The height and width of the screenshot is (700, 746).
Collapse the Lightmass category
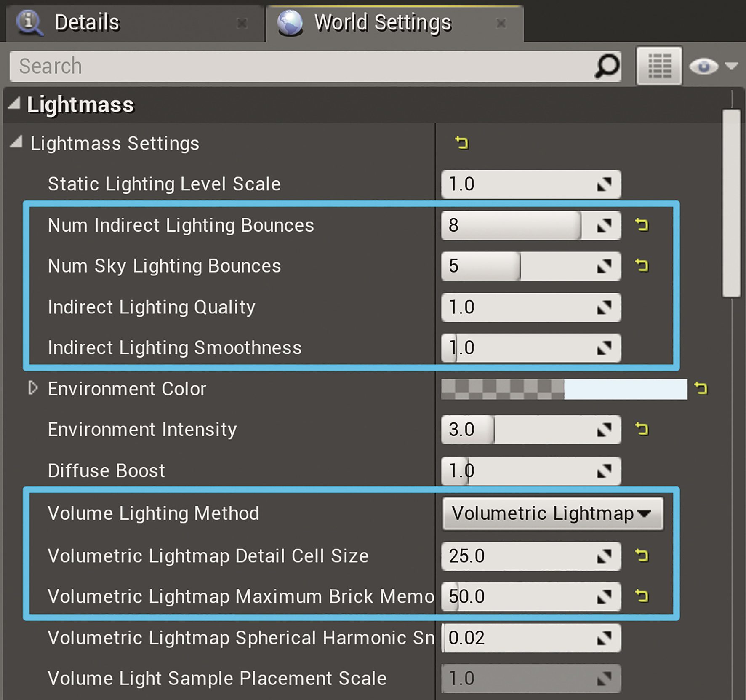coord(13,104)
